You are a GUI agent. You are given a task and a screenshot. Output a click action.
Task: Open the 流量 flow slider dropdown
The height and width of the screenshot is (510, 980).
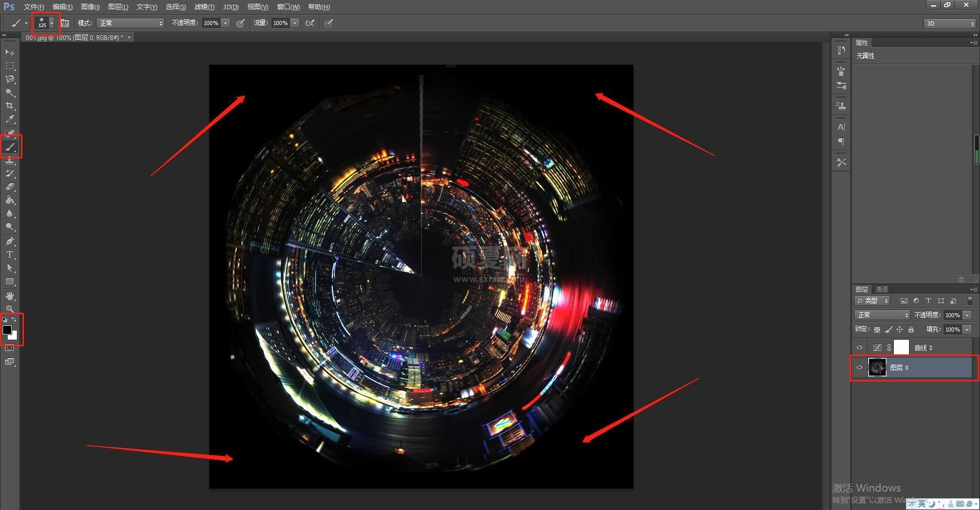tap(295, 23)
